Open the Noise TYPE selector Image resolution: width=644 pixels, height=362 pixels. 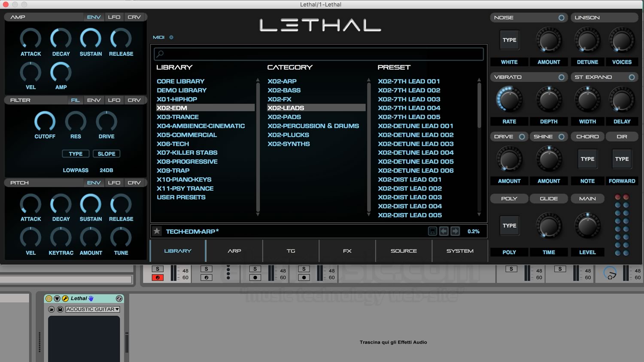pos(509,40)
